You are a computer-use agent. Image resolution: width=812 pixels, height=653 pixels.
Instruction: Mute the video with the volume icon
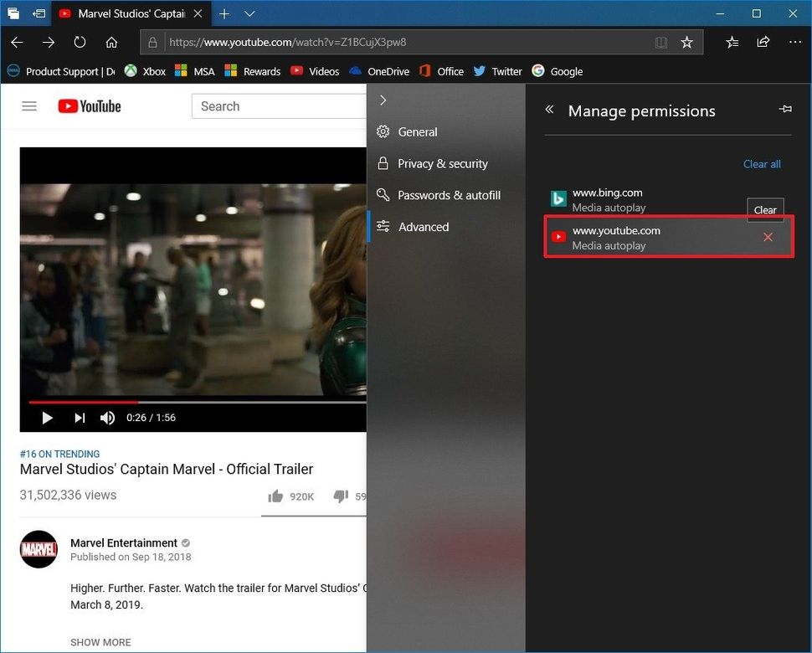[x=107, y=417]
